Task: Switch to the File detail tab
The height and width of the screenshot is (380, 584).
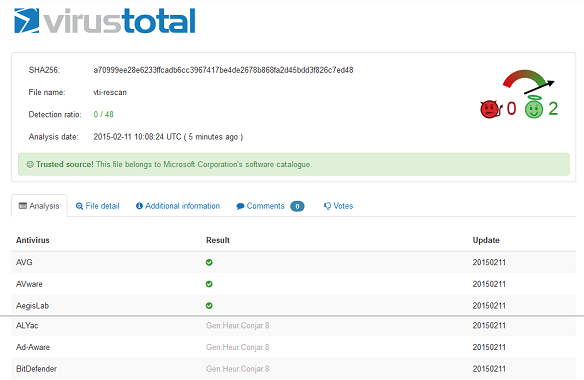Action: click(98, 206)
